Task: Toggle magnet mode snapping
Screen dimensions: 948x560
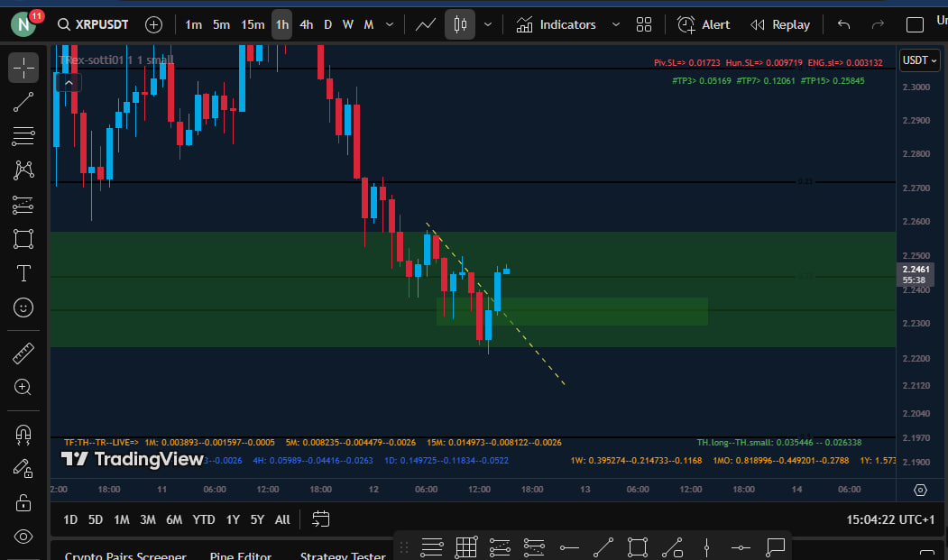Action: (23, 435)
